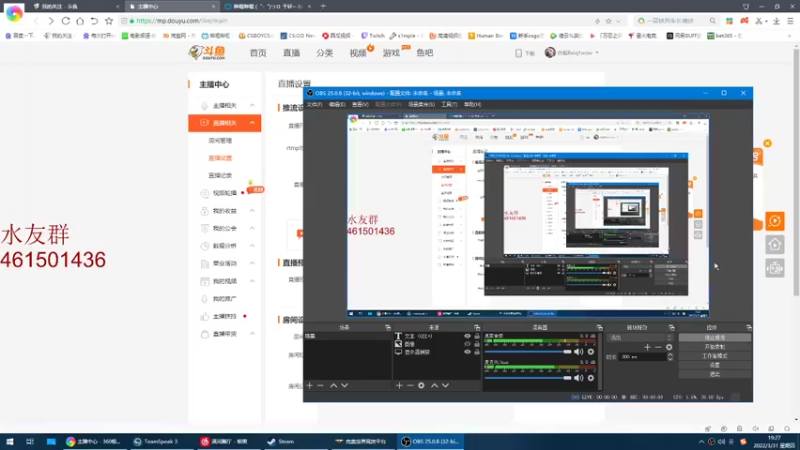800x450 pixels.
Task: Open the transition type dropdown in Scene Transitions
Action: point(641,338)
